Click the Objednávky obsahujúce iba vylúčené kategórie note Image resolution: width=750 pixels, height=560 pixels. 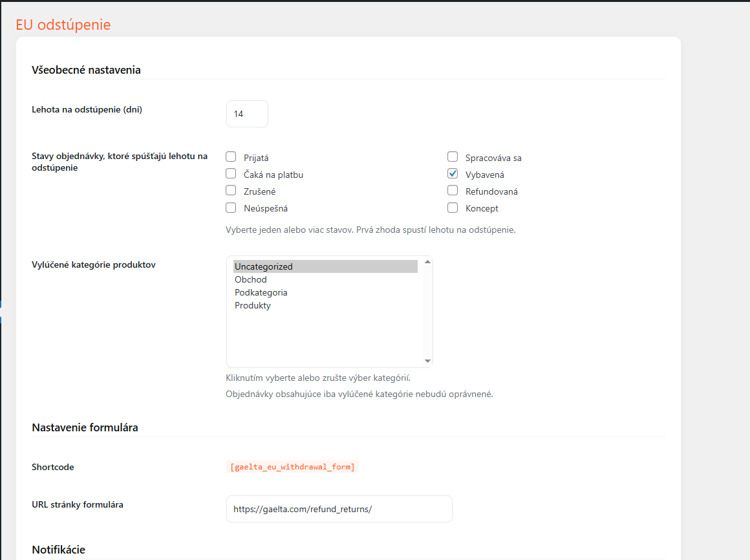(359, 394)
